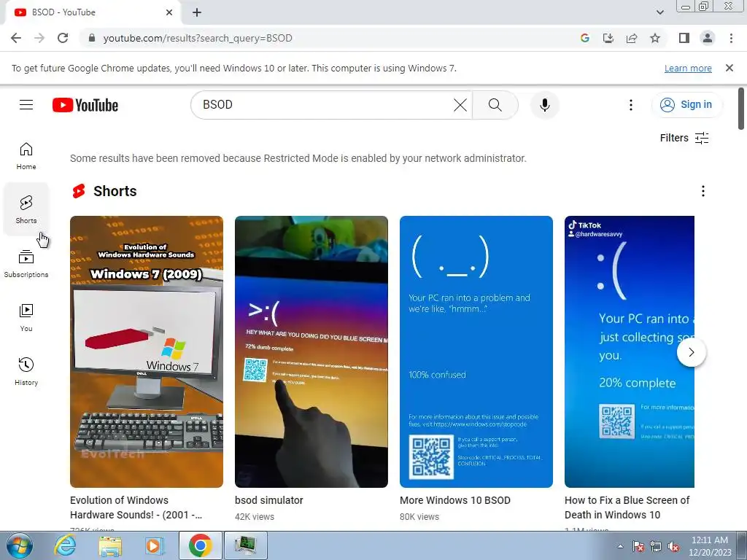Viewport: 747px width, 560px height.
Task: Open Subscriptions in the sidebar
Action: tap(26, 263)
